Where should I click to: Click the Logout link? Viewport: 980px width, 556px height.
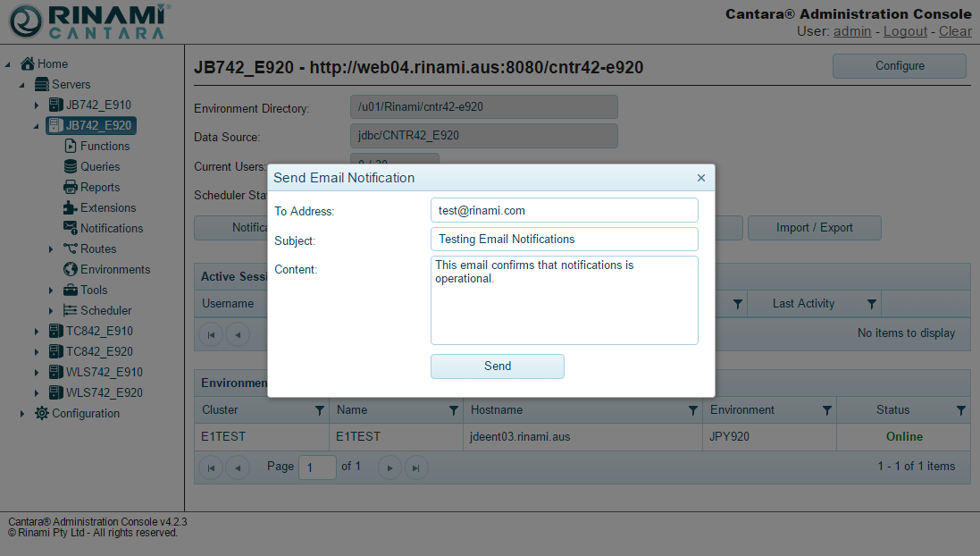905,31
